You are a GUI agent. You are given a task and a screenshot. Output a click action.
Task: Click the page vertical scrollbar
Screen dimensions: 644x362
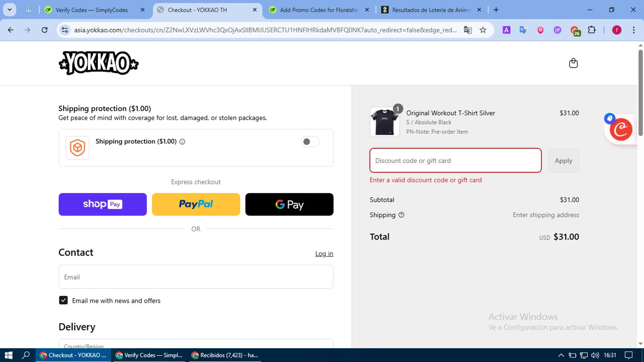click(x=641, y=93)
